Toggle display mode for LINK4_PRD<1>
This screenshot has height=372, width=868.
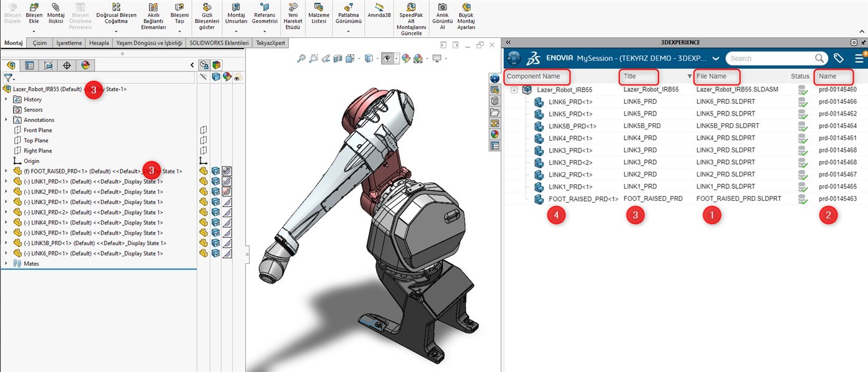pos(215,222)
